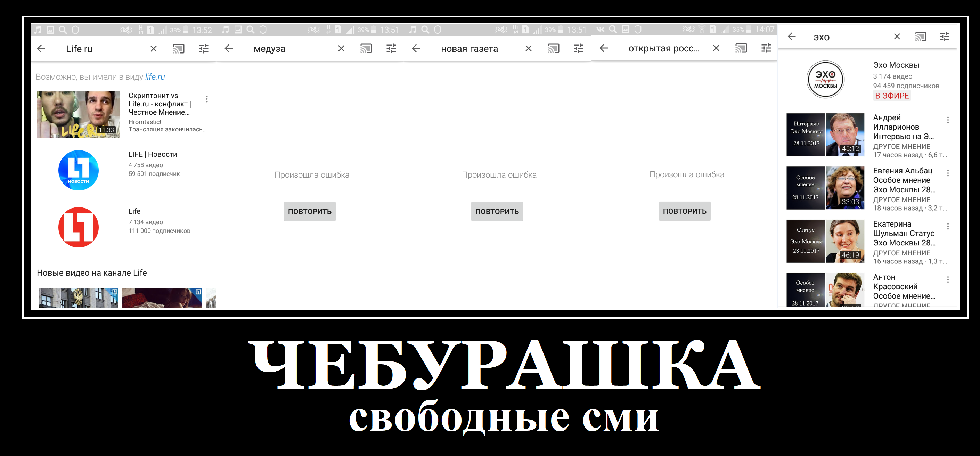Image resolution: width=980 pixels, height=456 pixels.
Task: Play Екатерина Шульман Статус thumbnail
Action: tap(825, 241)
